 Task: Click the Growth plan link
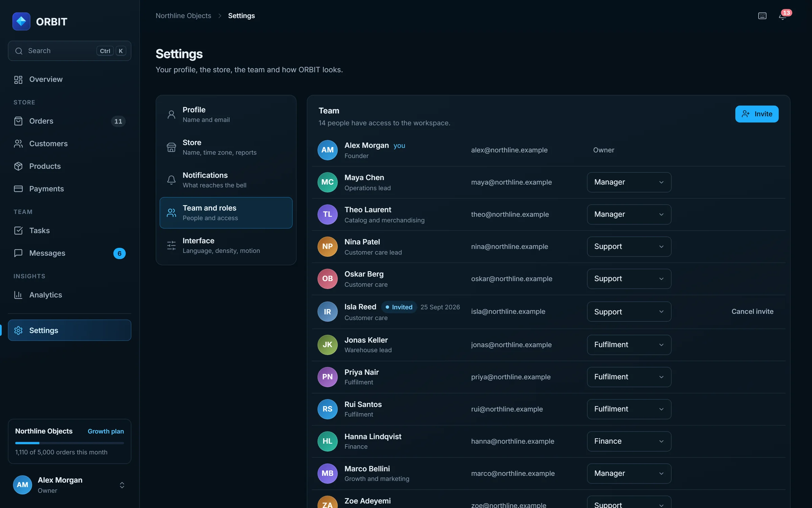click(x=106, y=431)
